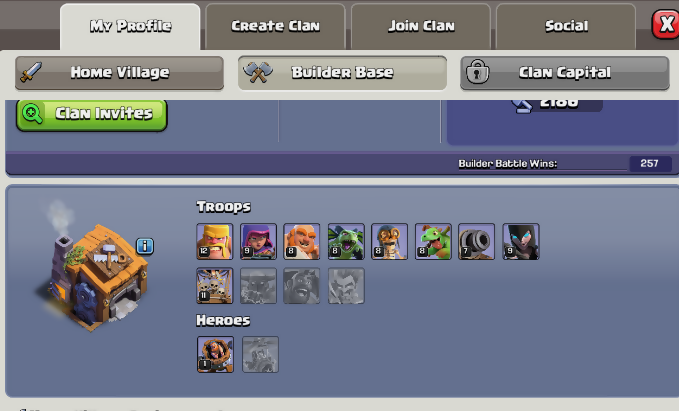Select the Night Witch troop icon
This screenshot has height=411, width=679.
tap(521, 242)
